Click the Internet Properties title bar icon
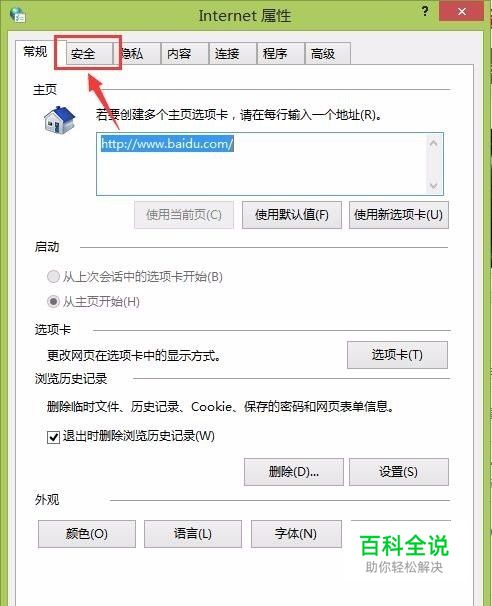The image size is (492, 606). coord(17,15)
